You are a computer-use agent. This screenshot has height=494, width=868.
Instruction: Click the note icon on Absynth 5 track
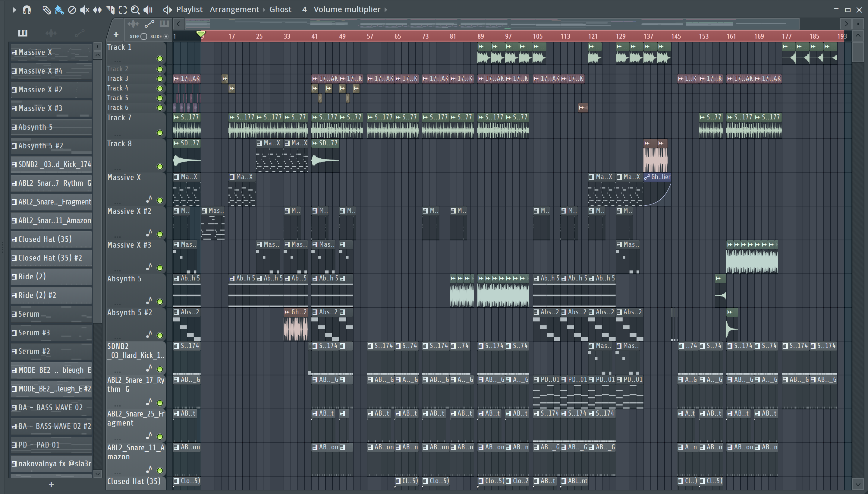pos(149,300)
